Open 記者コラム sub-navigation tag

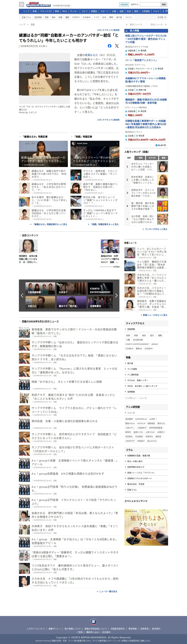(27, 17)
